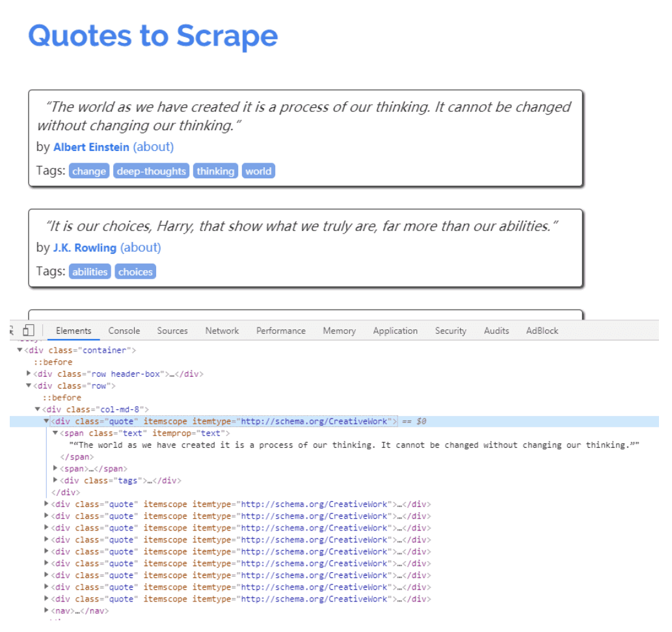Collapse the span class text node

pyautogui.click(x=55, y=433)
